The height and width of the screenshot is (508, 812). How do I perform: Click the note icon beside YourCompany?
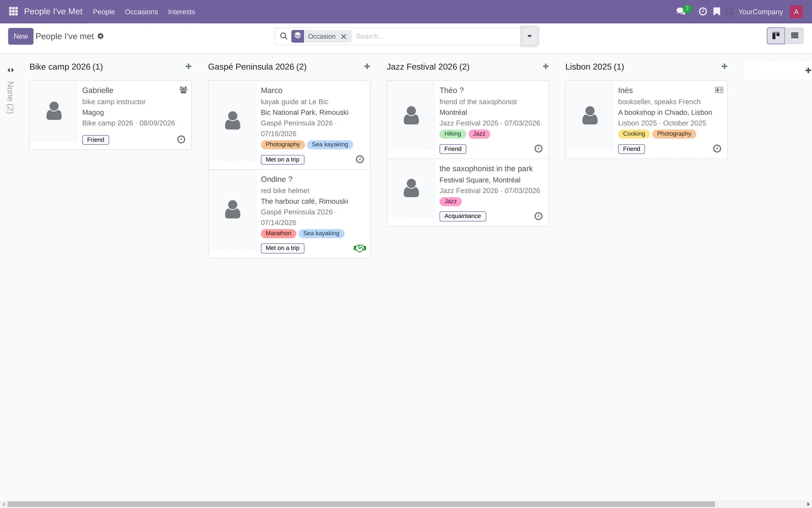coord(729,11)
